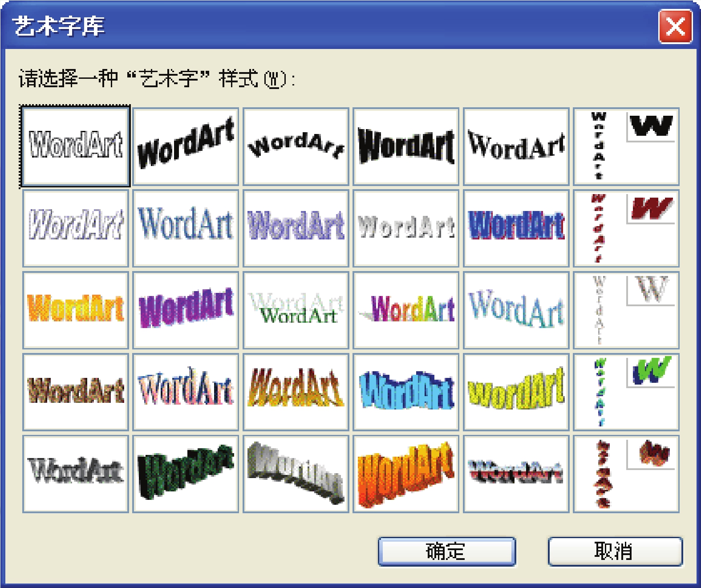Pick the orange-red 3D flame WordArt style
The image size is (701, 588).
(406, 474)
